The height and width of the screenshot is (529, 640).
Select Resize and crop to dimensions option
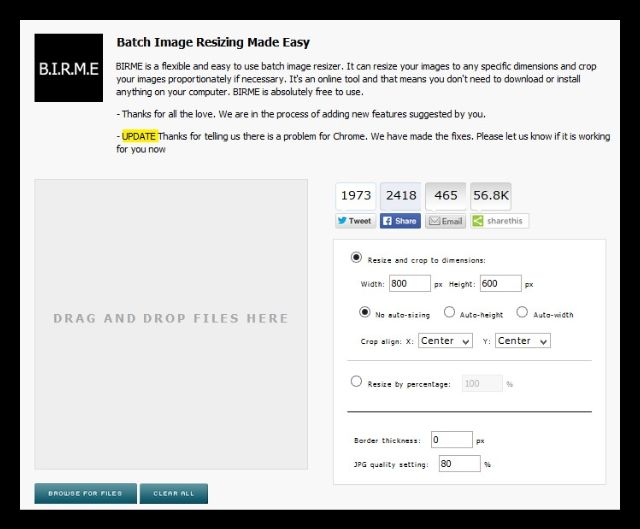pos(356,258)
